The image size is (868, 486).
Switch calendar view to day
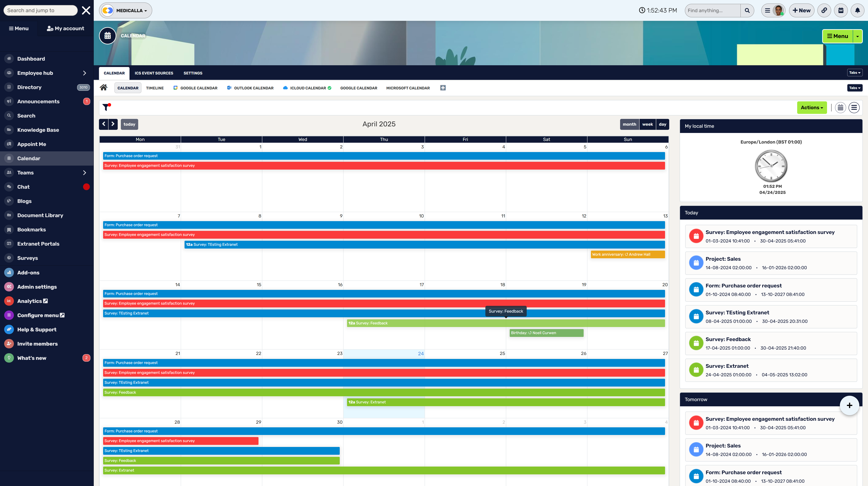click(x=662, y=124)
